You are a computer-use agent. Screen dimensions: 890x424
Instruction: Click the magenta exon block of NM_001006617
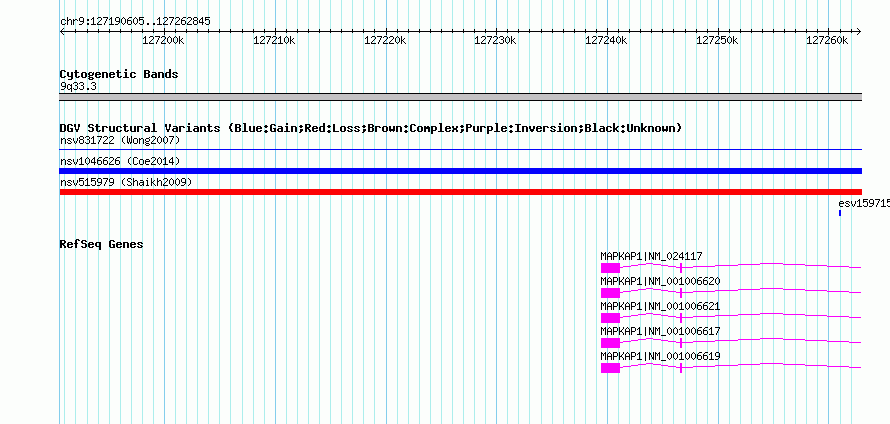610,343
